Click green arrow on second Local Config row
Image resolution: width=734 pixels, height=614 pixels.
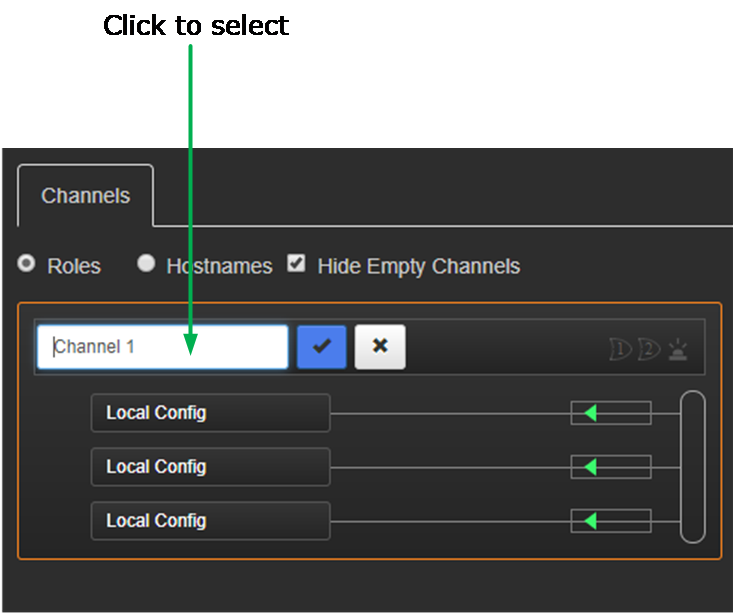coord(590,467)
